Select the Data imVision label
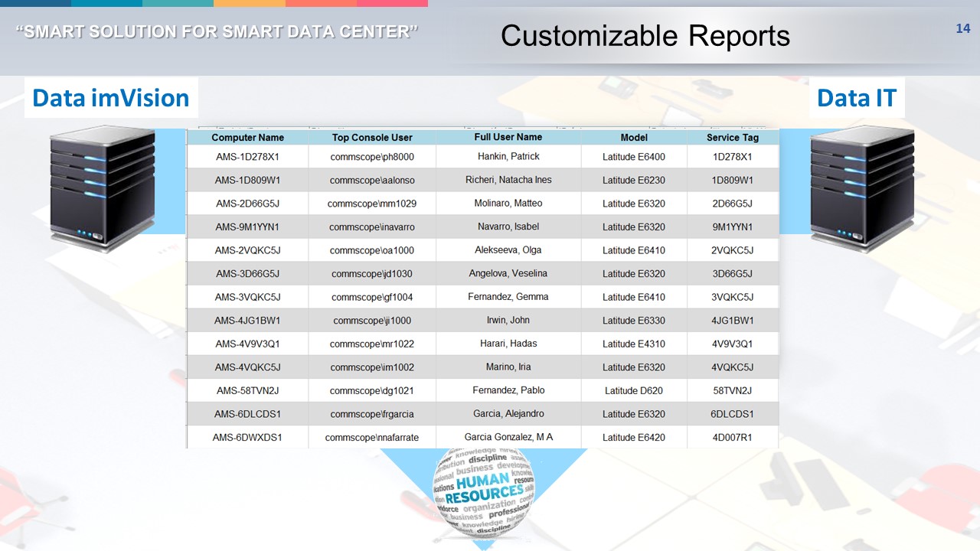The height and width of the screenshot is (551, 980). (x=111, y=98)
